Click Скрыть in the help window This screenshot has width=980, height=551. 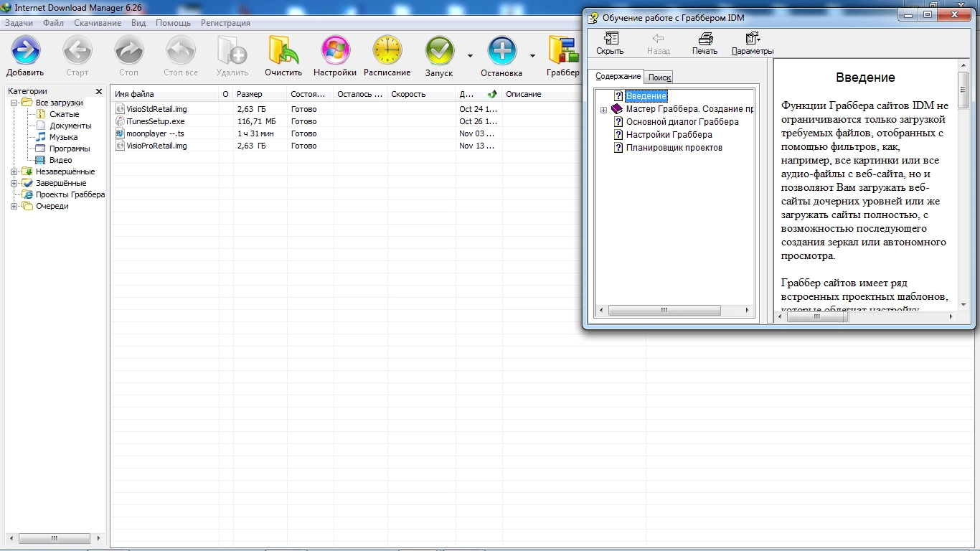(610, 43)
